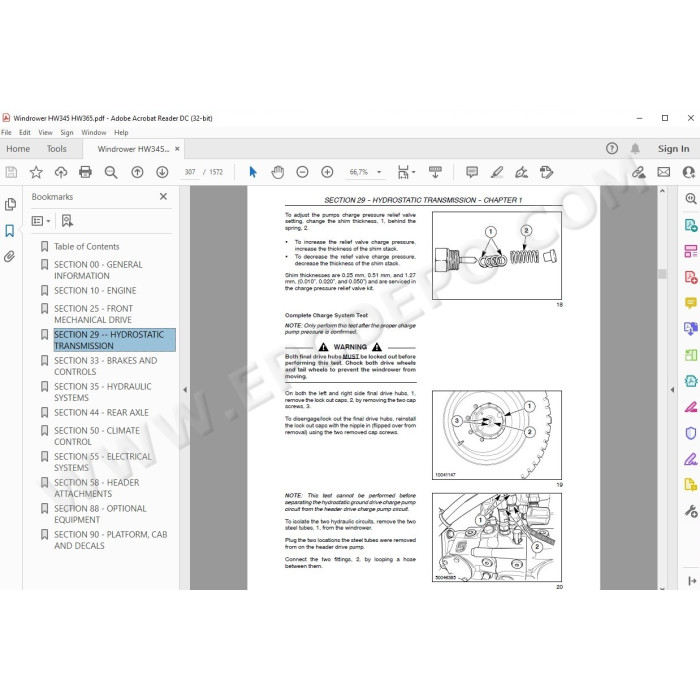
Task: Open SECTION 90 - PLATFORM, CAB AND DECALS bookmark
Action: [x=111, y=540]
